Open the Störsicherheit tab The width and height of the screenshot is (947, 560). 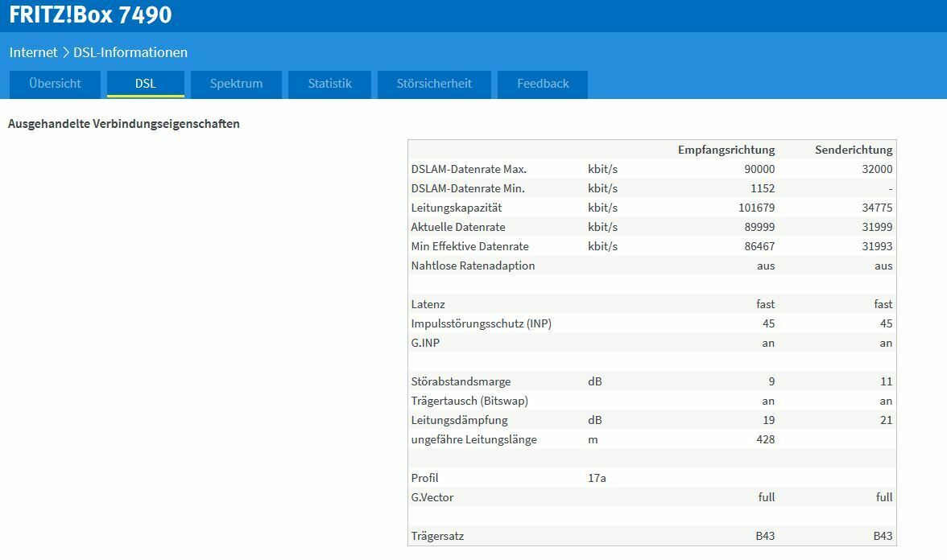(x=434, y=84)
